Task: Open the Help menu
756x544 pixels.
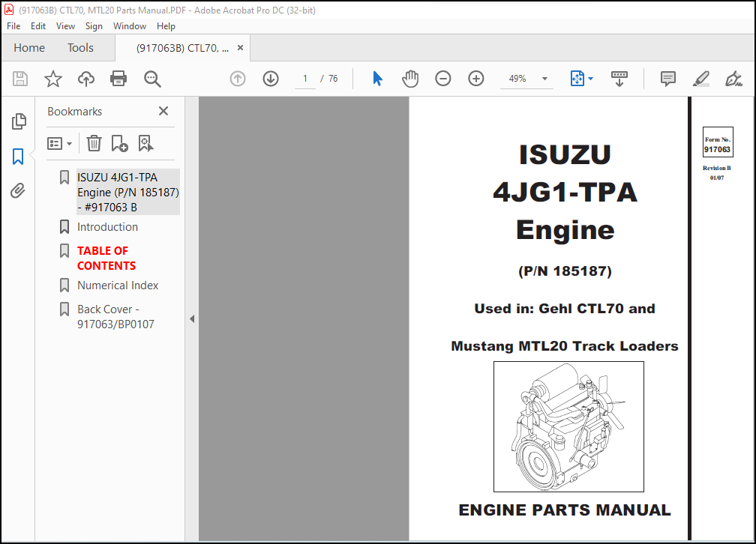Action: [x=166, y=26]
